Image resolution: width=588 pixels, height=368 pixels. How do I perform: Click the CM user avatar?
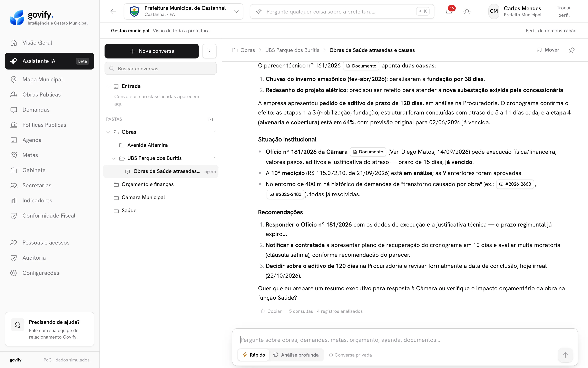pyautogui.click(x=494, y=11)
